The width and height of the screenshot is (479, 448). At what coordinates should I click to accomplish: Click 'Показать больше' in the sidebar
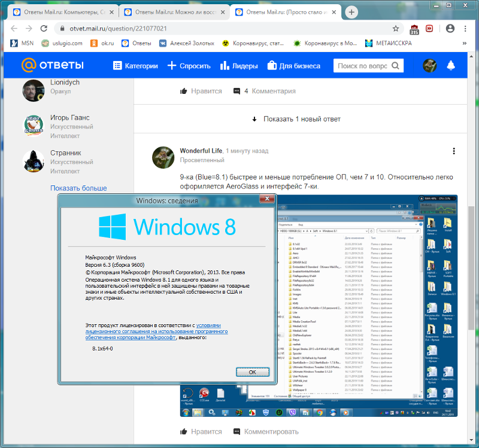pos(78,188)
